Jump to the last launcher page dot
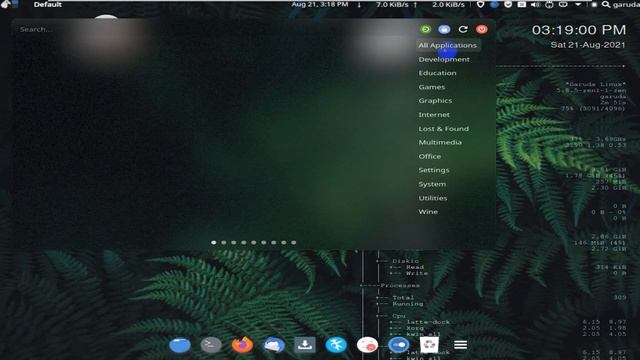Screen dimensions: 640x360 click(x=293, y=242)
